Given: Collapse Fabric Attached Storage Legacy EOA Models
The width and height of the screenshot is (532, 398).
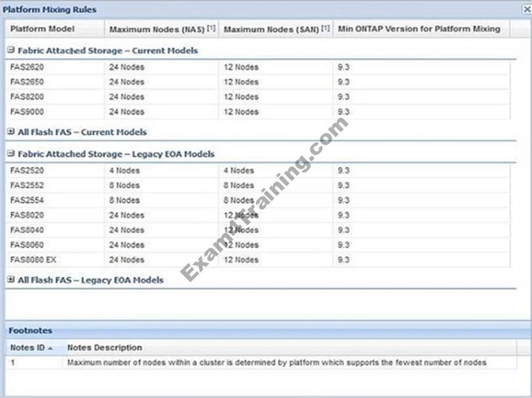Looking at the screenshot, I should (11, 154).
